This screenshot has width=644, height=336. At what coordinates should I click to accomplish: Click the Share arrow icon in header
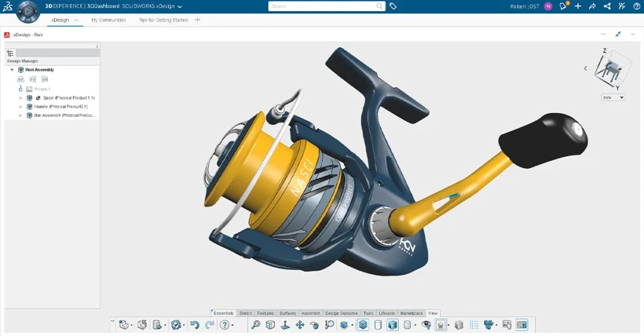click(592, 6)
